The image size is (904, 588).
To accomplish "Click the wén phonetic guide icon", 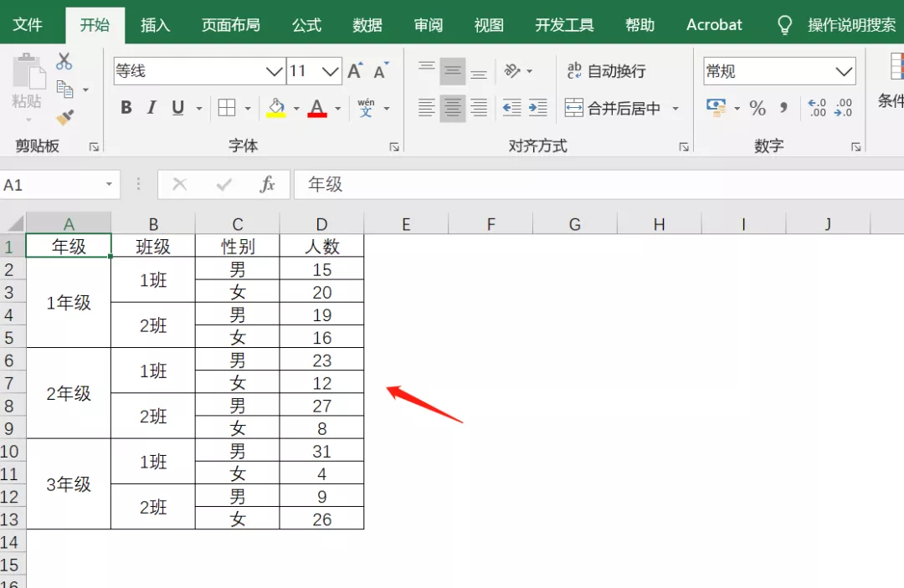I will point(366,108).
